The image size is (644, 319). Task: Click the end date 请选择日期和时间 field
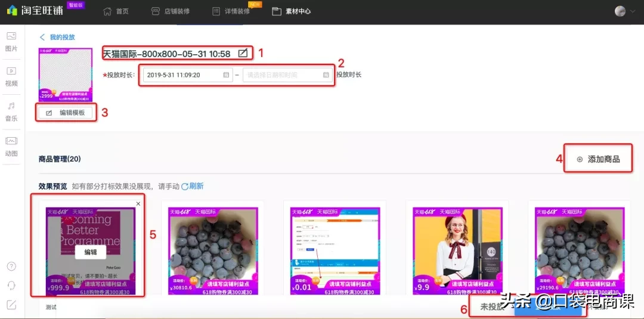click(x=287, y=75)
